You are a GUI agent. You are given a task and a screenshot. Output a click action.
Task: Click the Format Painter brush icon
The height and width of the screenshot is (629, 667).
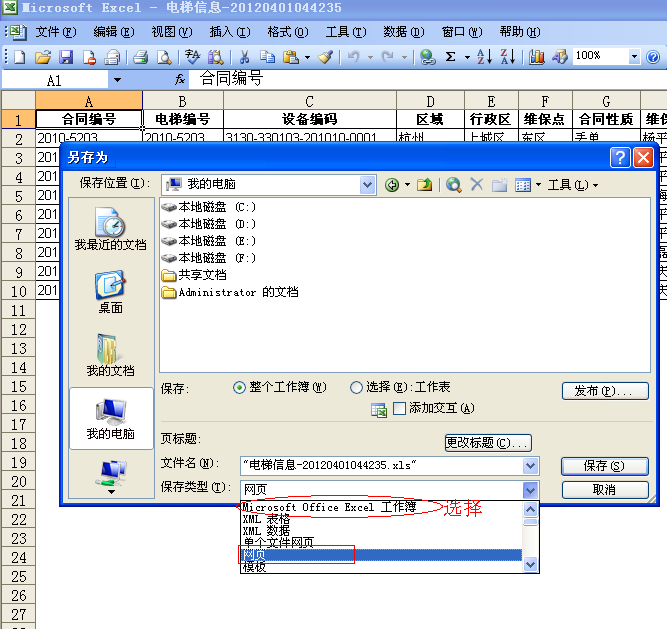(325, 57)
